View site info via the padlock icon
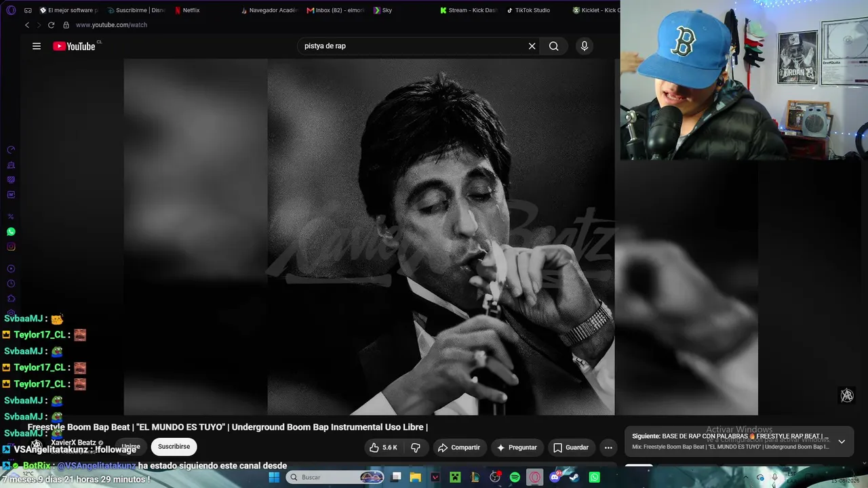 pos(66,25)
